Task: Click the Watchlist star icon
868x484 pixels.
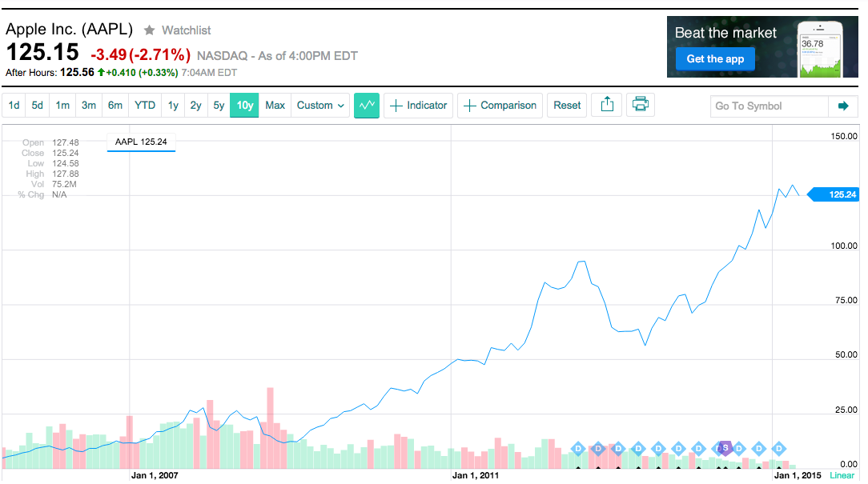Action: click(x=149, y=30)
